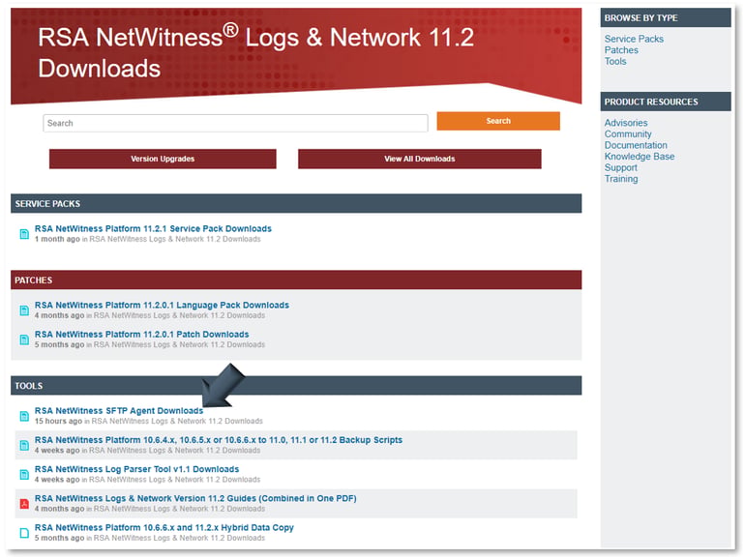This screenshot has width=745, height=560.
Task: Open RSA NetWitness SFTP Agent Downloads
Action: coord(119,411)
